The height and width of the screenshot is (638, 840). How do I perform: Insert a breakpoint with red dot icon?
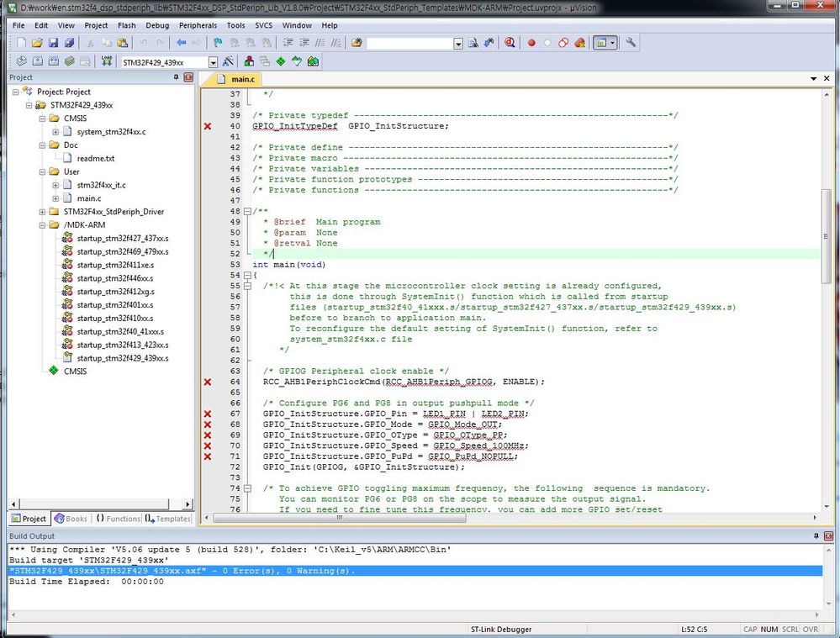(x=531, y=43)
